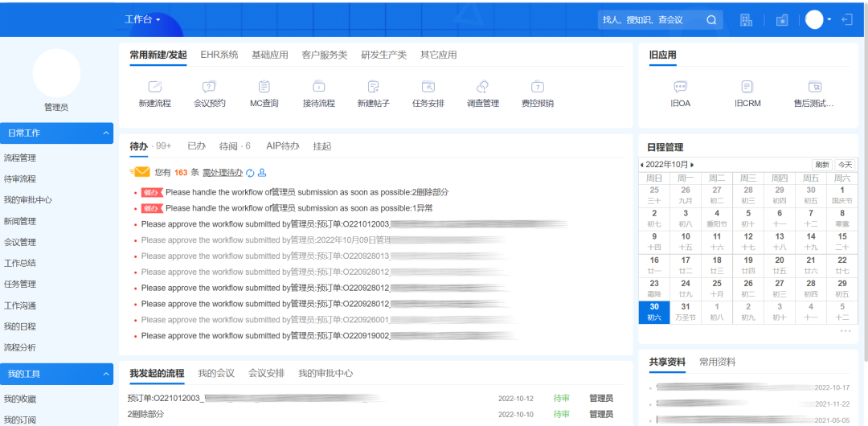This screenshot has height=426, width=868.
Task: Open the 工作台 dropdown
Action: coord(142,19)
